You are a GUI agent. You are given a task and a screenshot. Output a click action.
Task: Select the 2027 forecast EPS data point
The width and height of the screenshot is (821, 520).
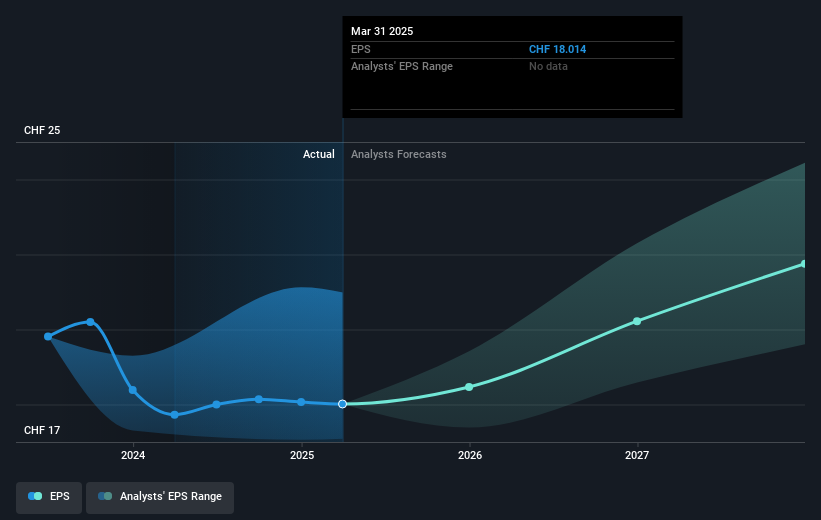click(637, 321)
